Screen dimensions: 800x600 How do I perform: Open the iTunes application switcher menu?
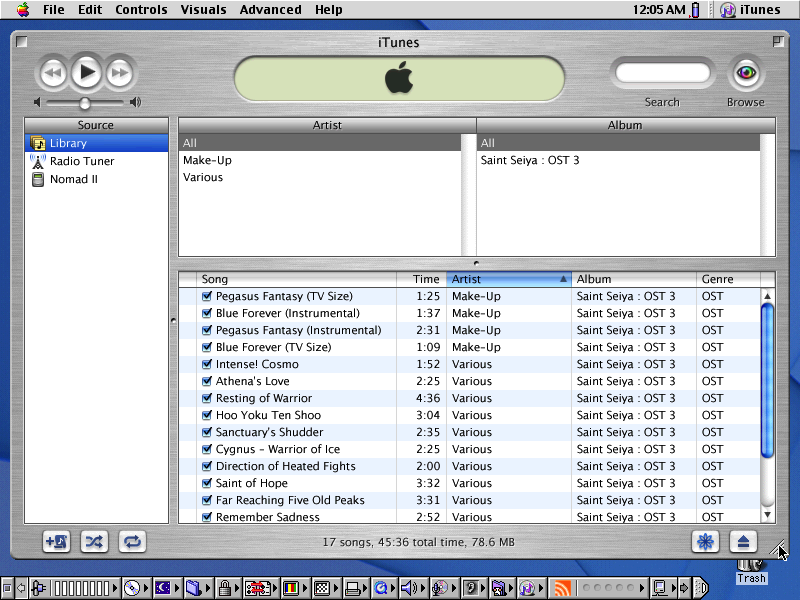click(x=751, y=9)
